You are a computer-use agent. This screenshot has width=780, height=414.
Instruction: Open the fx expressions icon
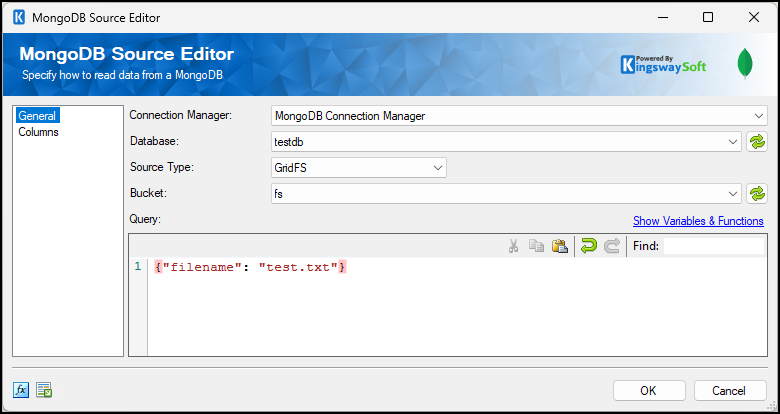click(x=21, y=390)
